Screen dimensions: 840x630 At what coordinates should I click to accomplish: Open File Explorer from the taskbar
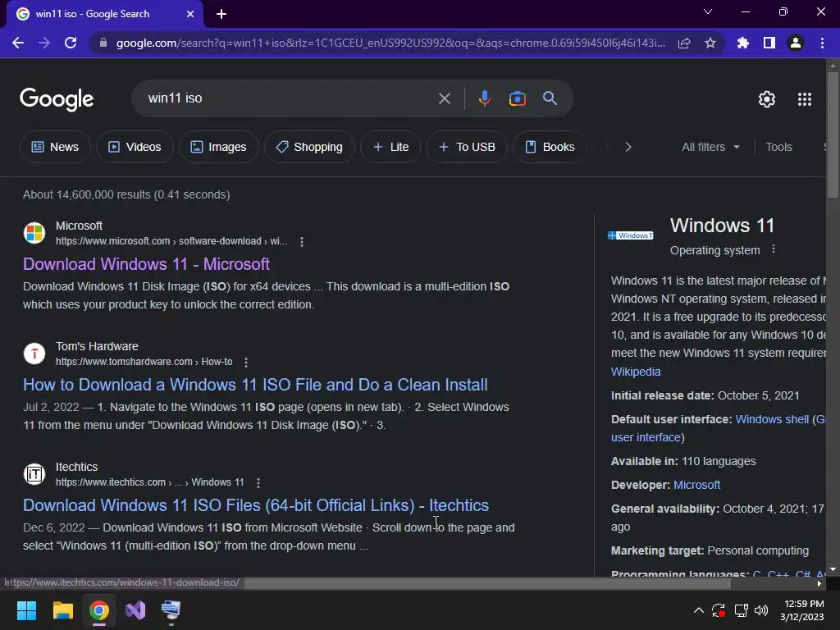[x=62, y=610]
